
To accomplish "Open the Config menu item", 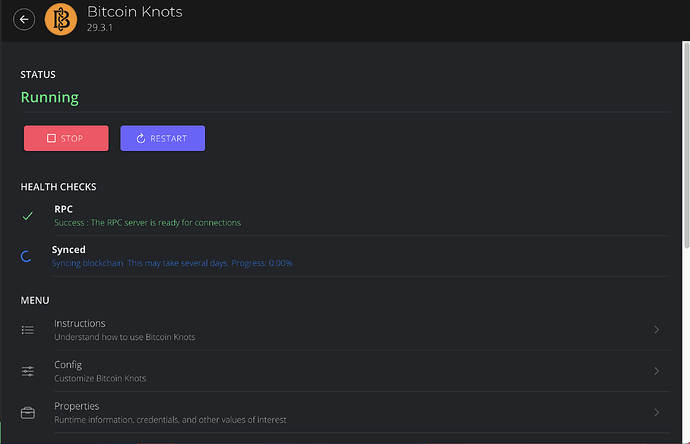I will pyautogui.click(x=345, y=371).
